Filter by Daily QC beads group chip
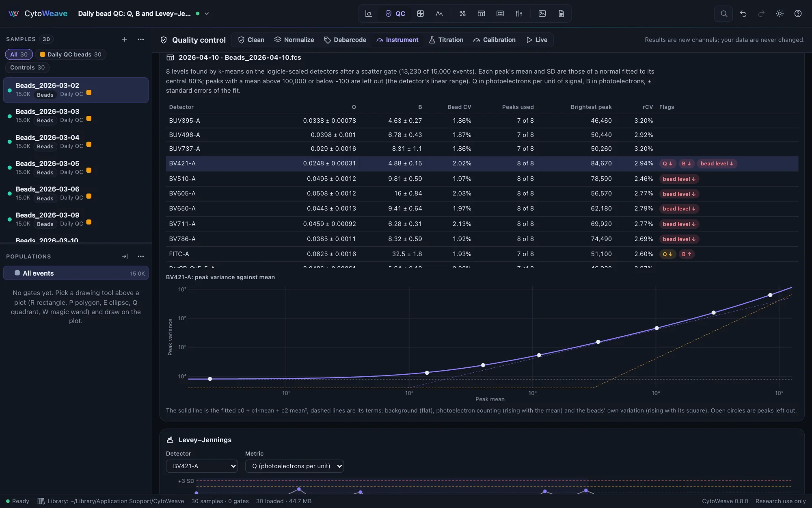 71,54
